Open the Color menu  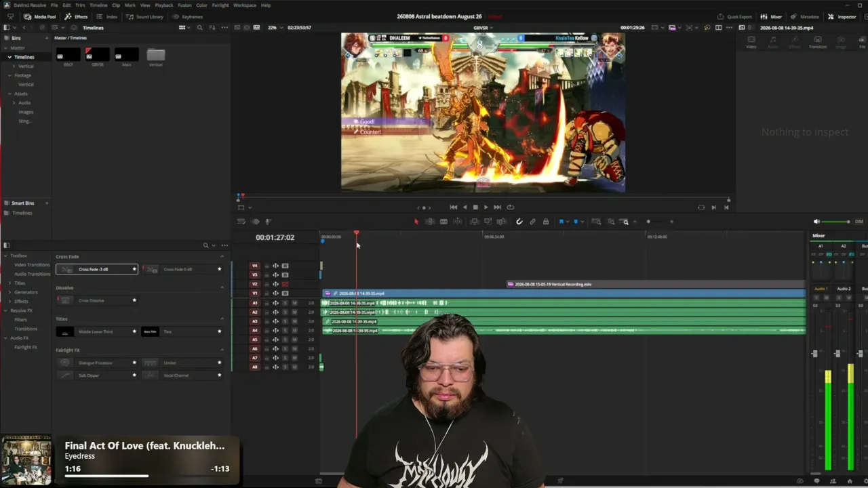click(x=202, y=5)
